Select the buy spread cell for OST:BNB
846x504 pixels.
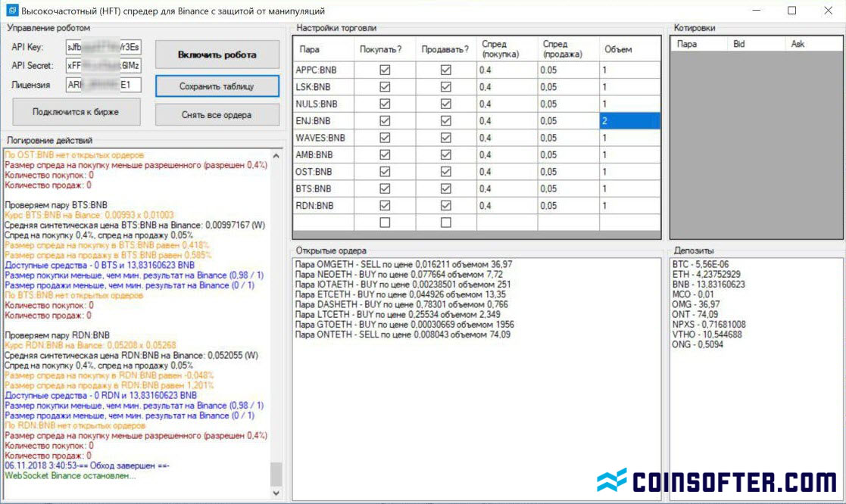click(507, 172)
